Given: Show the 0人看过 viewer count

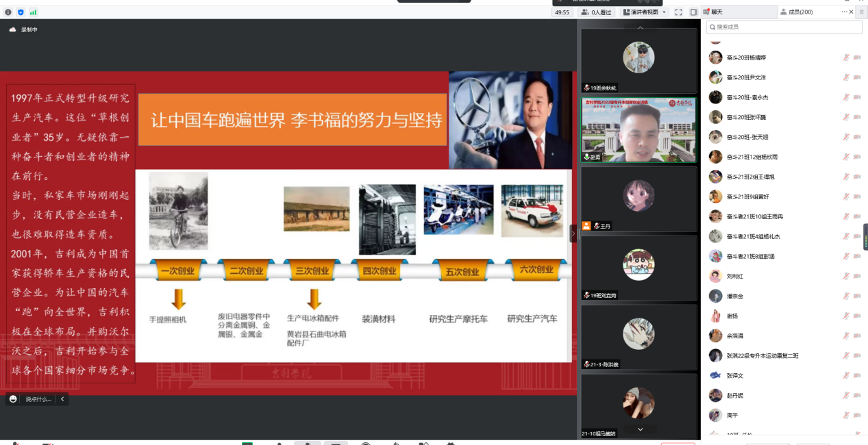Looking at the screenshot, I should click(x=595, y=12).
